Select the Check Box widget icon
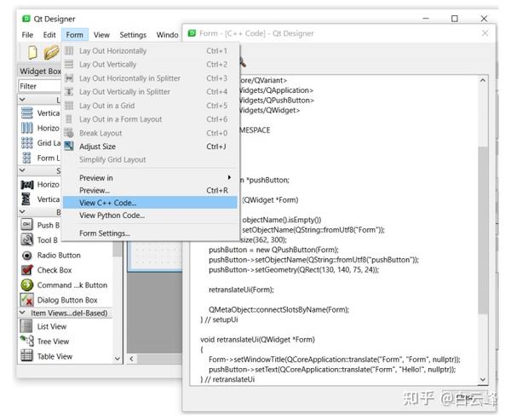Image resolution: width=511 pixels, height=420 pixels. [x=26, y=270]
